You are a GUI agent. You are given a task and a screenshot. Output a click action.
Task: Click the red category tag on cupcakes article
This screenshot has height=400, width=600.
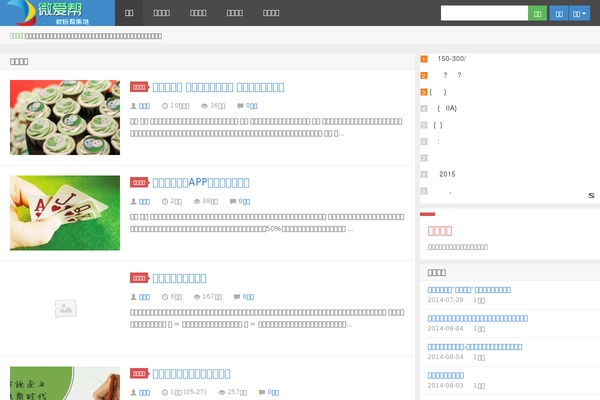(139, 87)
